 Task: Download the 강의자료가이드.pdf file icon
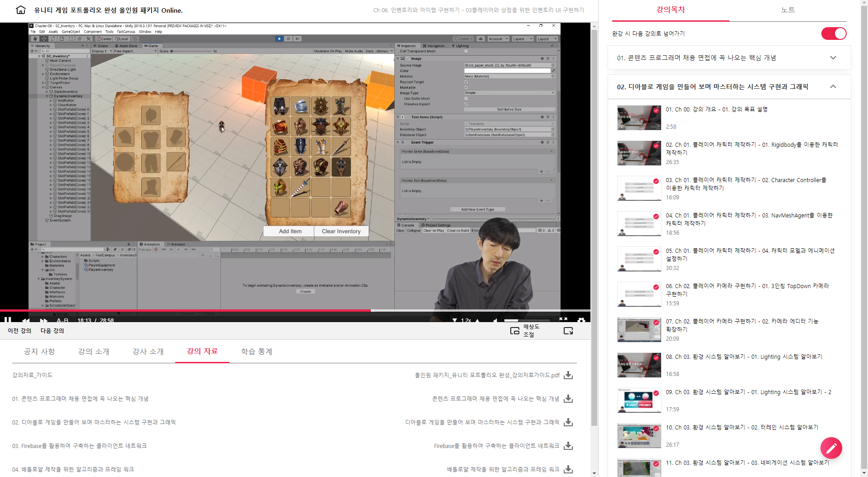coord(568,375)
